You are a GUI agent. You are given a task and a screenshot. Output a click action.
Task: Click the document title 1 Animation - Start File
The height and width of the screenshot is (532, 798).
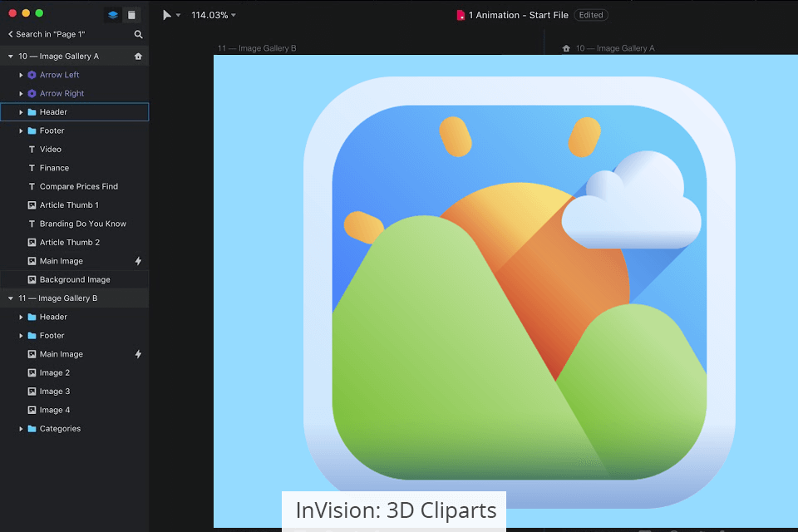point(518,15)
